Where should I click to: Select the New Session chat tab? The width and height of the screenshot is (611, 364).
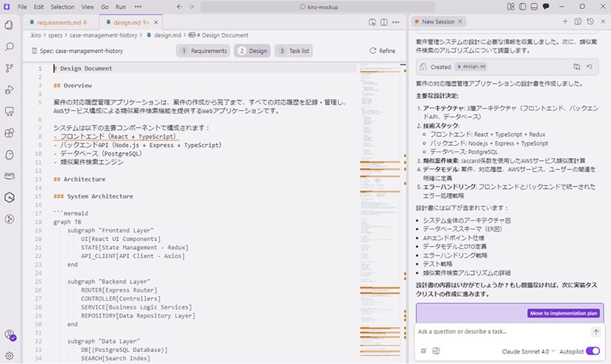click(x=438, y=22)
